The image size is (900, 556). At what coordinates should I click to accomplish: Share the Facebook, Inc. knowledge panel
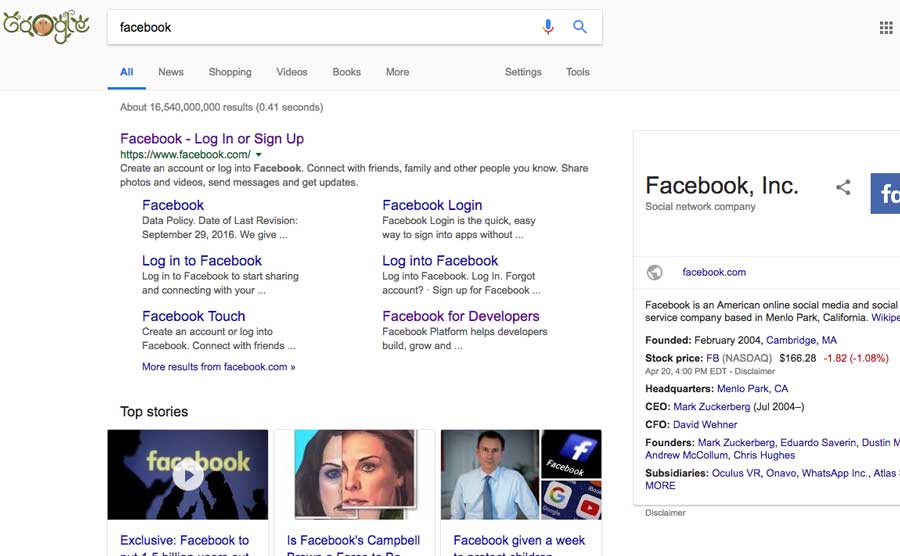tap(843, 187)
